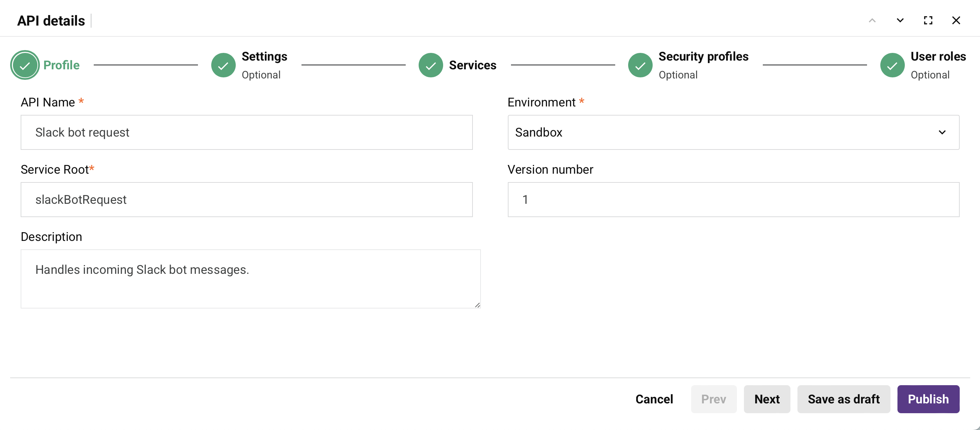Click the User roles step checkmark icon

(892, 65)
